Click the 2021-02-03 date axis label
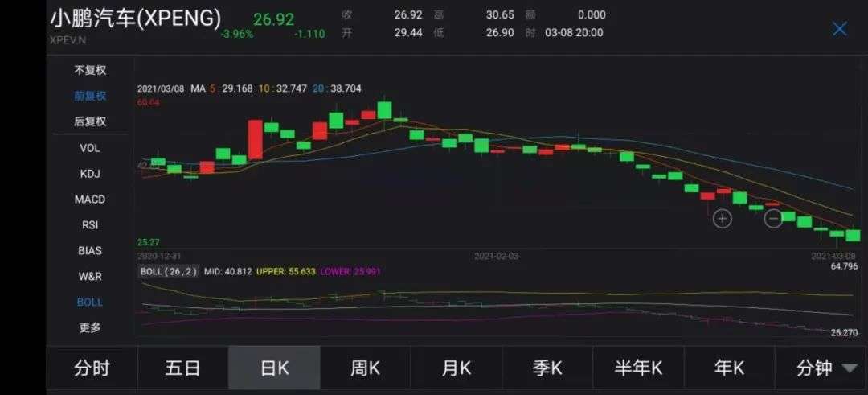 click(x=497, y=257)
